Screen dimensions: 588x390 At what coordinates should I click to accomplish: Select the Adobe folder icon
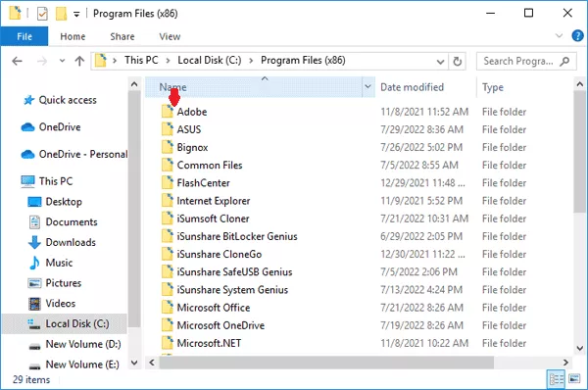click(x=168, y=112)
